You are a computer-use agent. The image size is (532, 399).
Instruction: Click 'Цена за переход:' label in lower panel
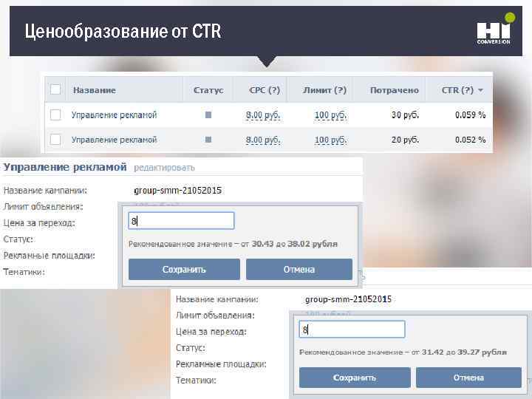pos(211,332)
